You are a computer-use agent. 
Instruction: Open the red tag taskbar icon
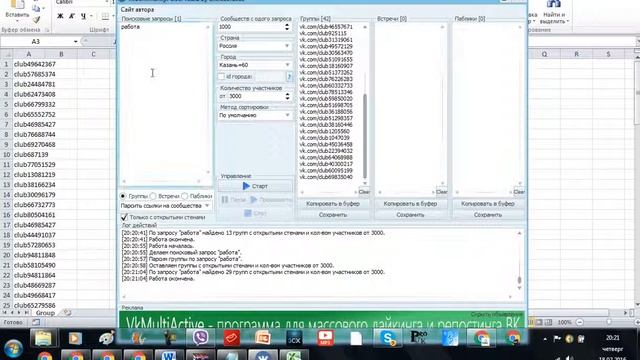coord(231,338)
